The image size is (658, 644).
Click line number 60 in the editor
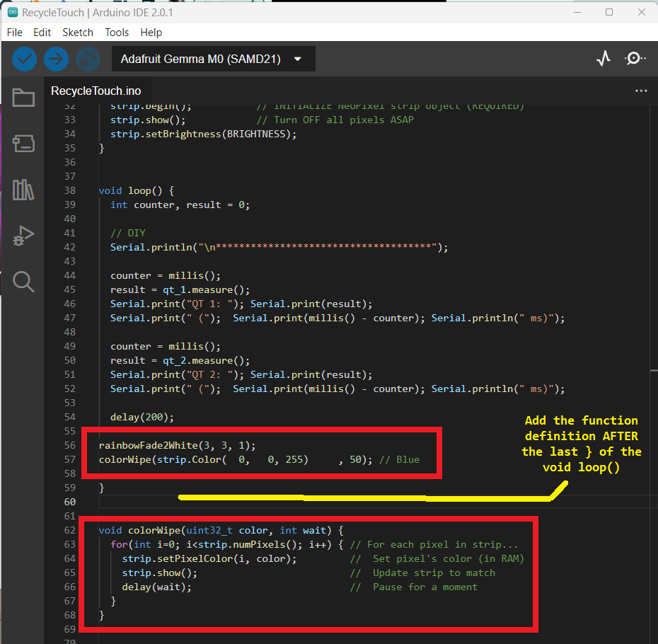pyautogui.click(x=69, y=502)
